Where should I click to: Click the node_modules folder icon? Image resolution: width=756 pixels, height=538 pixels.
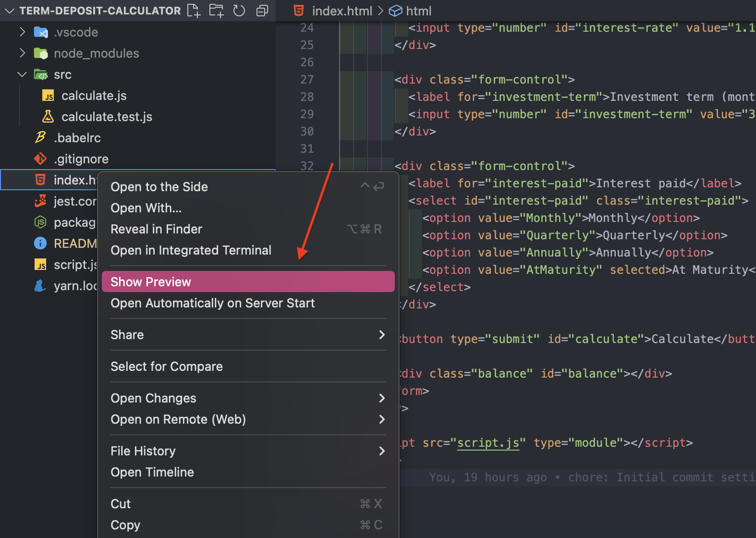[x=41, y=53]
